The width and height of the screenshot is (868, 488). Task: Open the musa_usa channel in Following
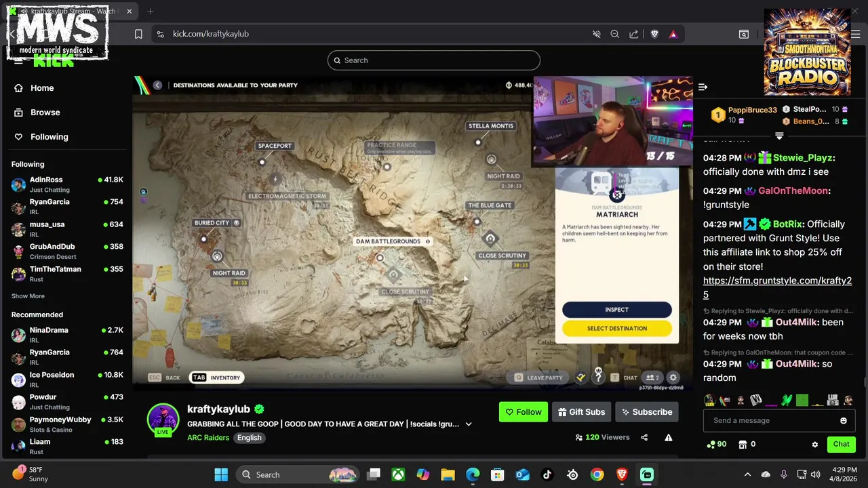(x=66, y=229)
